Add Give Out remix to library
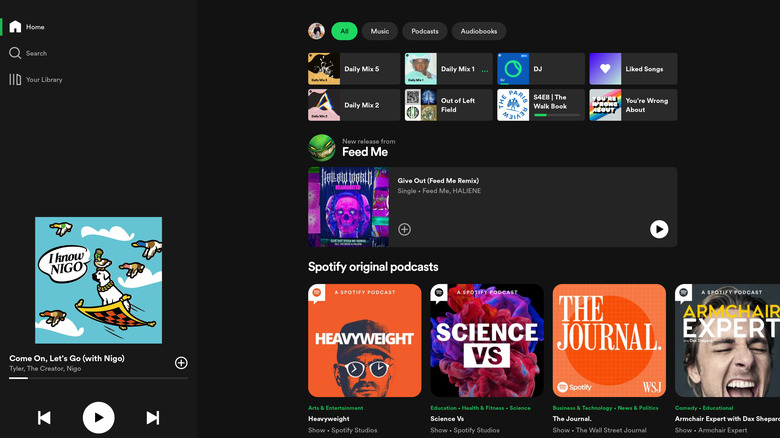Viewport: 780px width, 438px height. 404,229
